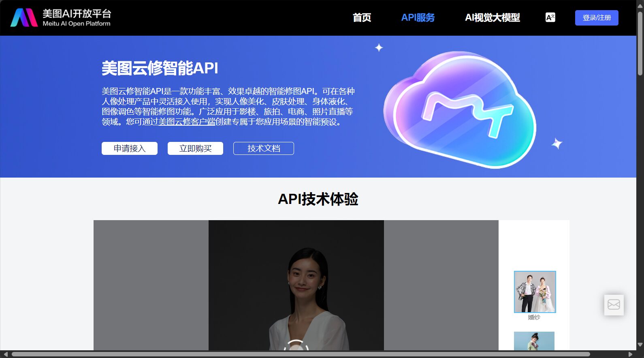Click the scroll-right arrow of horizontal scrollbar
Screen dimensions: 644x358
(x=630, y=354)
